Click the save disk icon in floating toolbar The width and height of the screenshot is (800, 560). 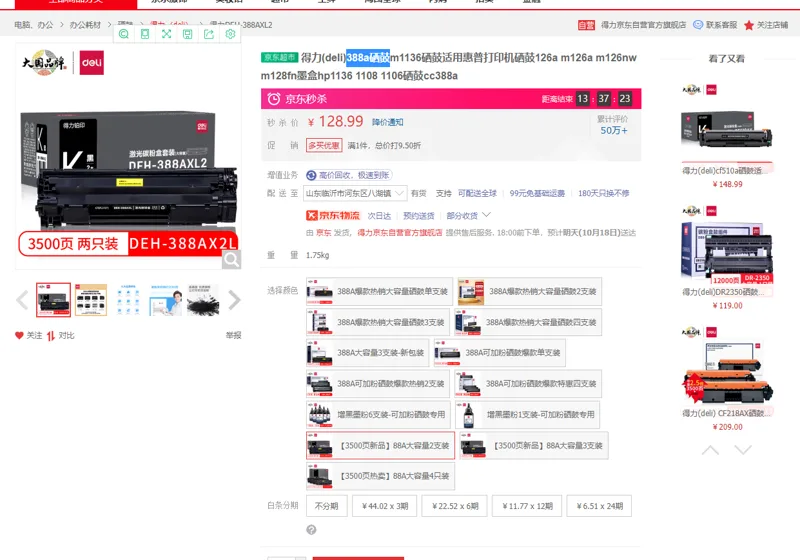pos(188,34)
